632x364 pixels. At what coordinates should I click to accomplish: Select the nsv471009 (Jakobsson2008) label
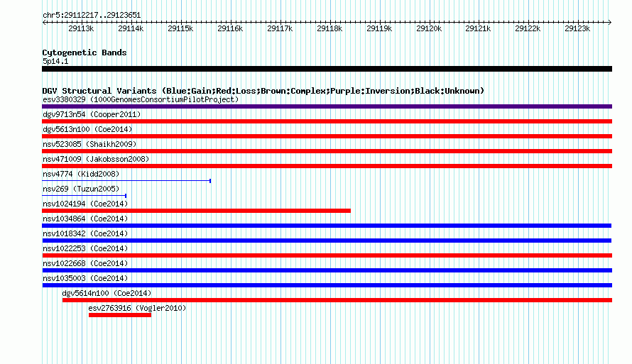tap(96, 159)
